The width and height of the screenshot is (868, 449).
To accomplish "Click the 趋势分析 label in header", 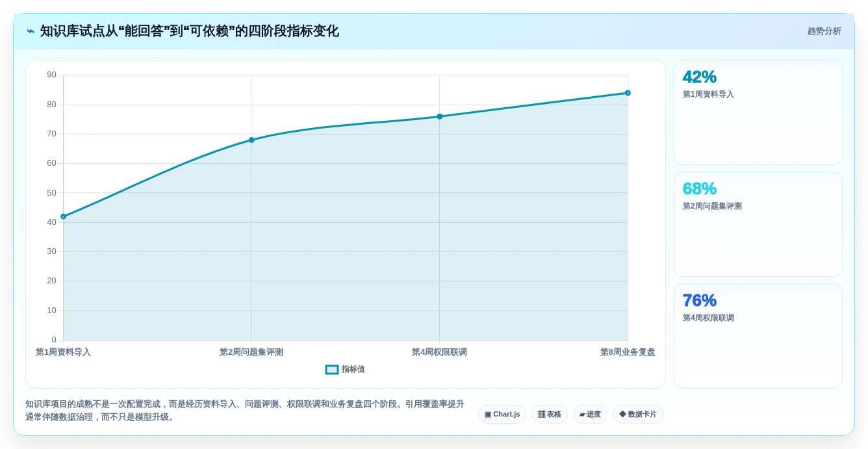I will (x=824, y=31).
